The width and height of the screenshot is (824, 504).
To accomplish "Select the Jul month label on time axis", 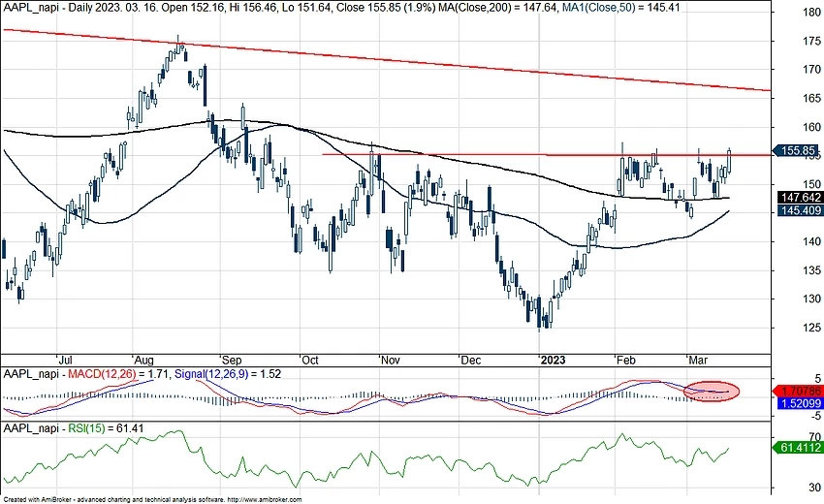I will (x=65, y=361).
